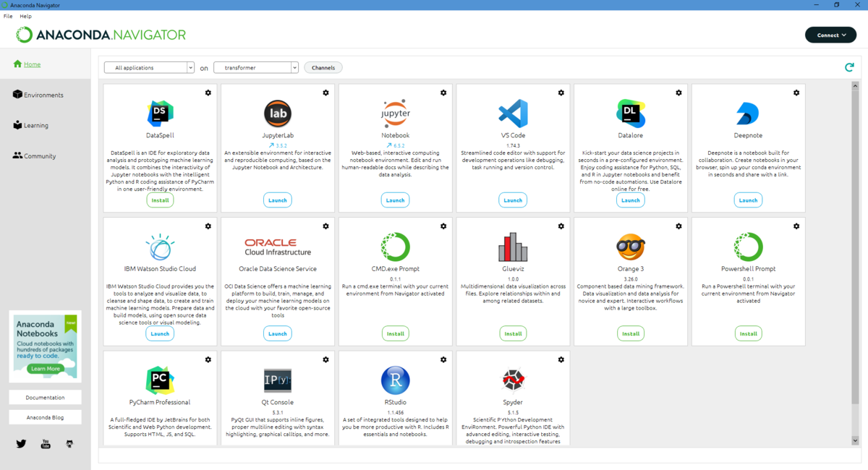868x470 pixels.
Task: Open the Oracle Data Science Service settings gear
Action: click(325, 226)
